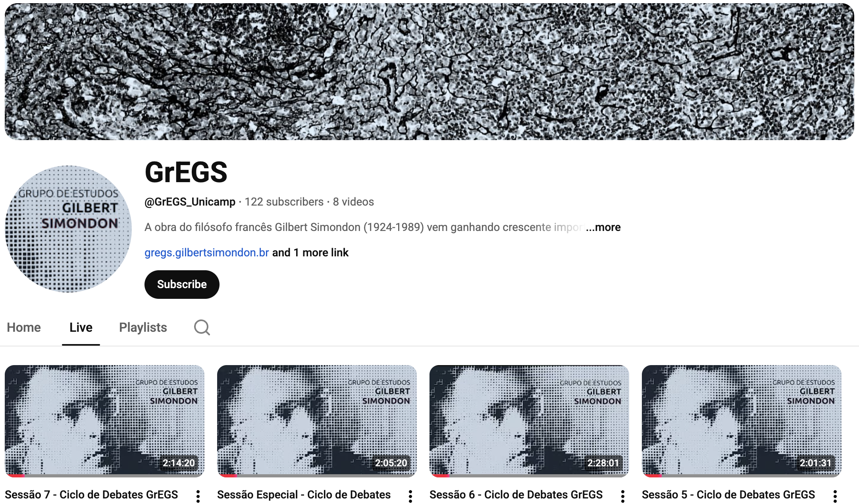Go to the Playlists tab
Image resolution: width=859 pixels, height=504 pixels.
coord(143,327)
